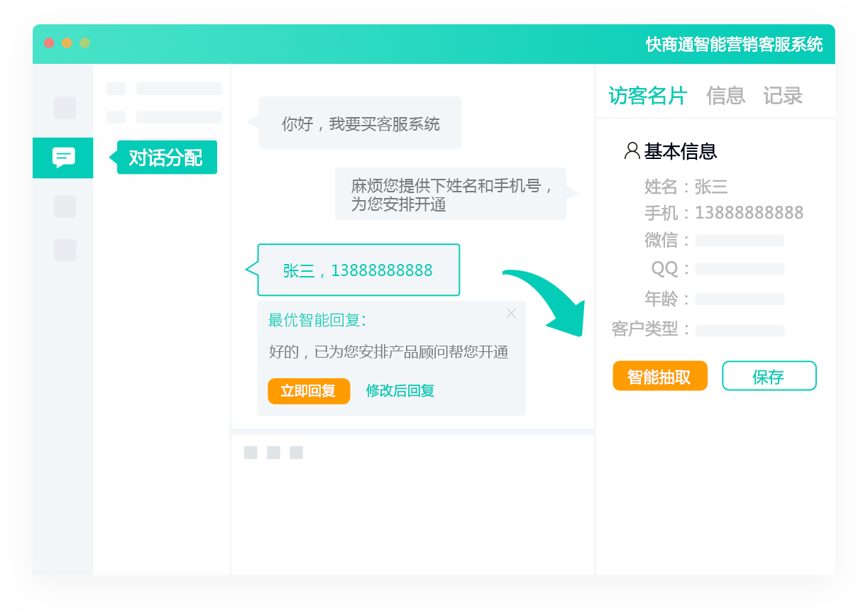
Task: Click the 修改后回复 link
Action: [400, 391]
